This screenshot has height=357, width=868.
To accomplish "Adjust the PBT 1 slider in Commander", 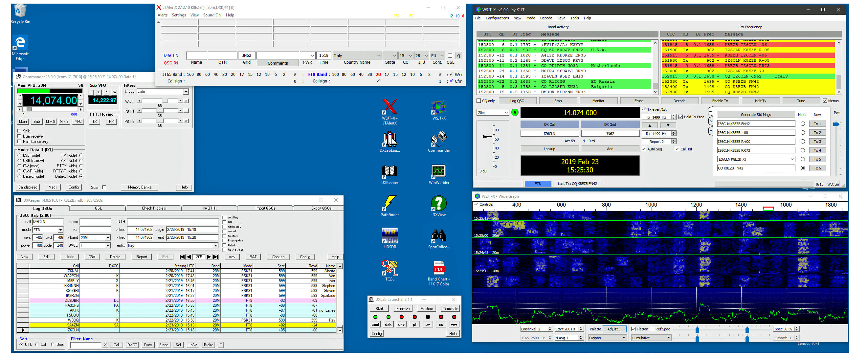I will point(160,111).
